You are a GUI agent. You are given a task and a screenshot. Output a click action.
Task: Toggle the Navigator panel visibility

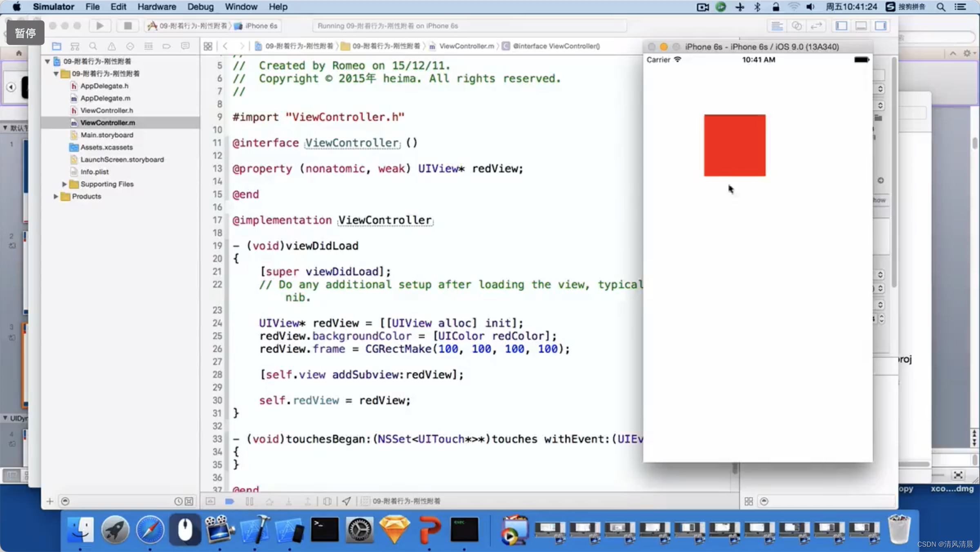click(x=841, y=26)
